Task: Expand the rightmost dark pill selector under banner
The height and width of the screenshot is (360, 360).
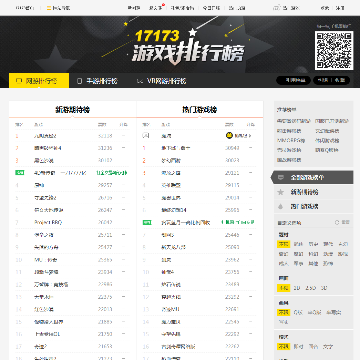Action: pyautogui.click(x=331, y=80)
